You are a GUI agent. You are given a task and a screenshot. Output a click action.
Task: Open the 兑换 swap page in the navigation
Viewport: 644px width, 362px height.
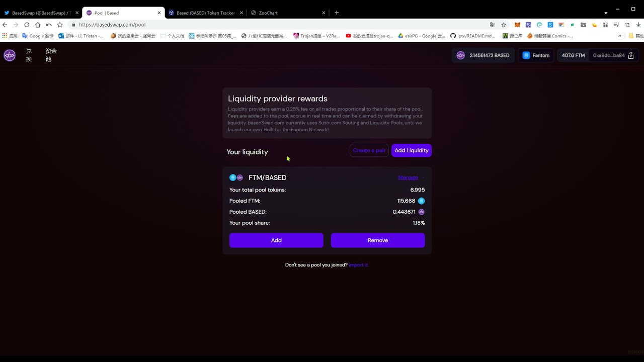(x=29, y=55)
